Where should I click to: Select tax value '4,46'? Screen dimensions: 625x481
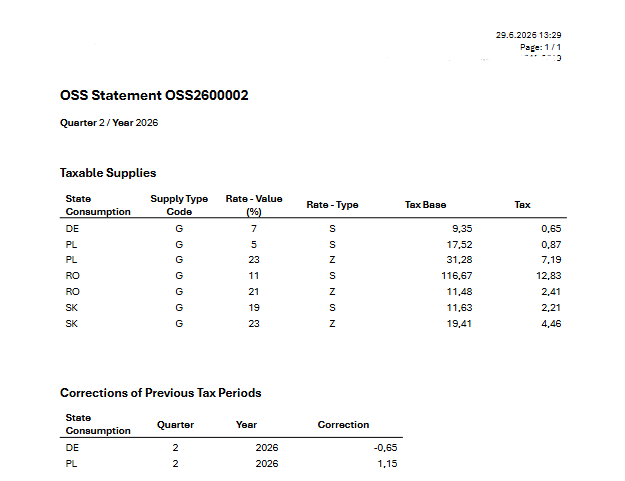[x=551, y=324]
